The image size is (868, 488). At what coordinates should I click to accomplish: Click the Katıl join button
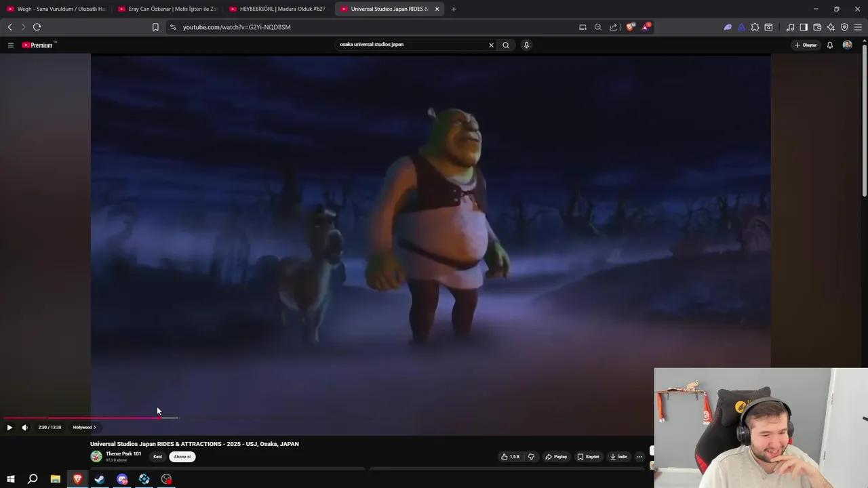[157, 457]
